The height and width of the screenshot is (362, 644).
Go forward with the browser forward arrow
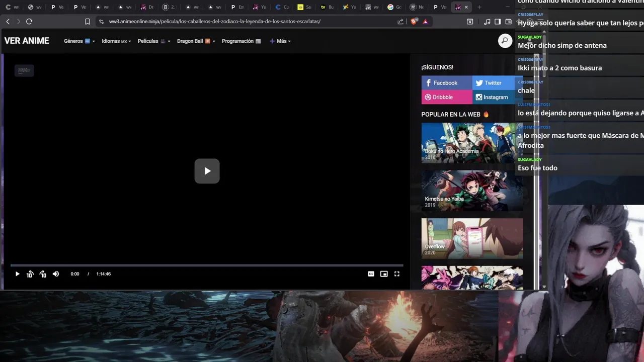tap(19, 22)
